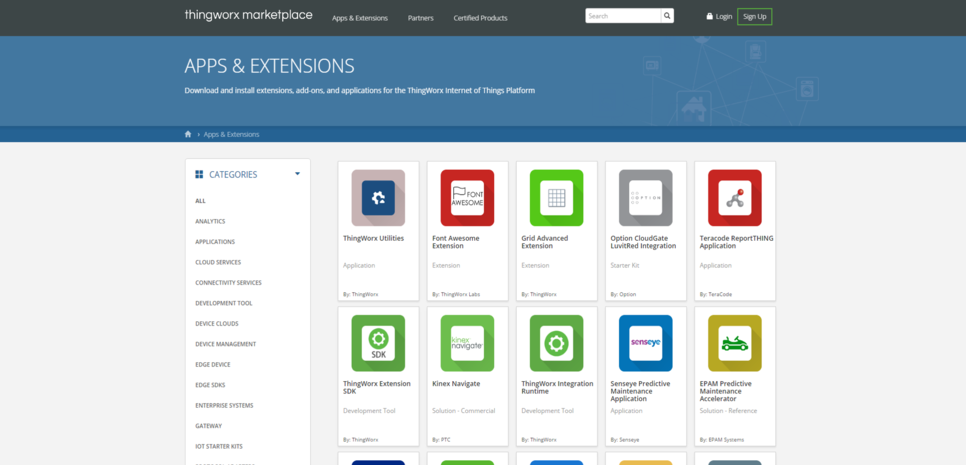
Task: Click 'By: TeraCode' author text
Action: (x=716, y=294)
